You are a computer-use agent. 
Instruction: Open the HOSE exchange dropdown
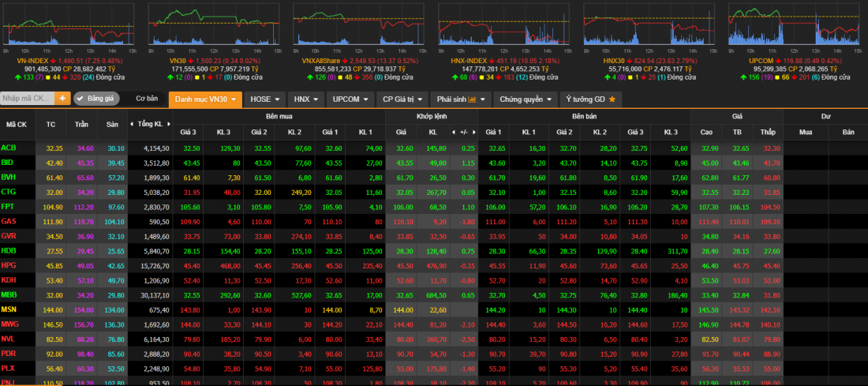coord(264,99)
